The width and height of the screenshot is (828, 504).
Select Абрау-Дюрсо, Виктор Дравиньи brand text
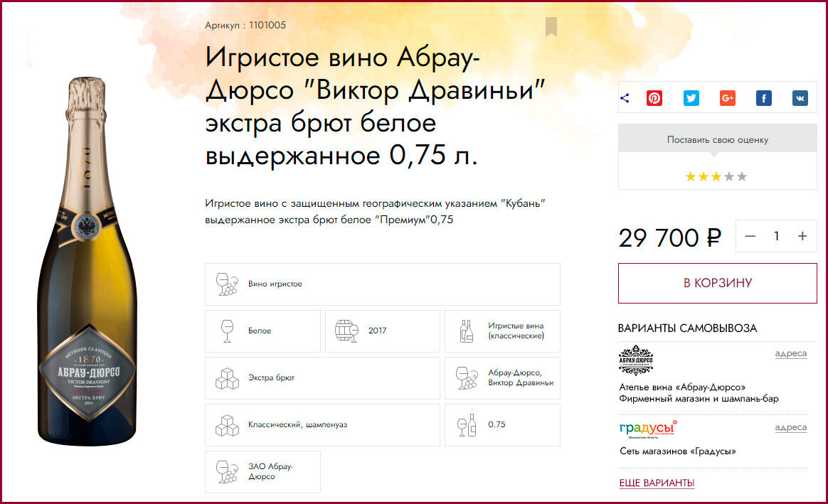[x=521, y=378]
